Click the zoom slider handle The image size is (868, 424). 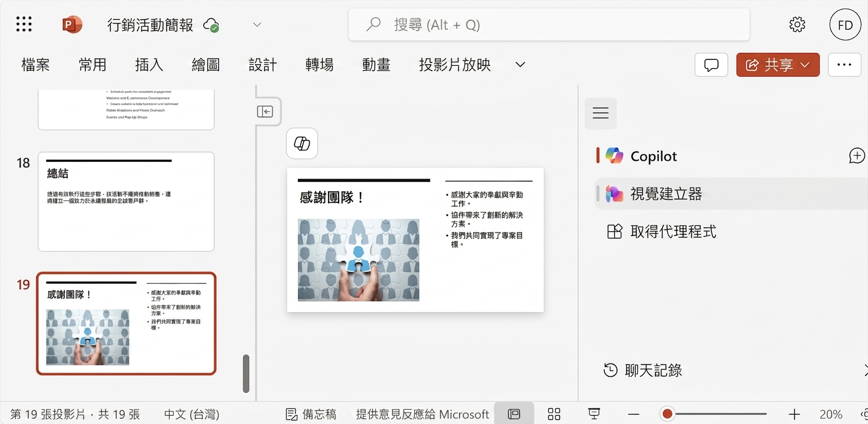coord(667,414)
